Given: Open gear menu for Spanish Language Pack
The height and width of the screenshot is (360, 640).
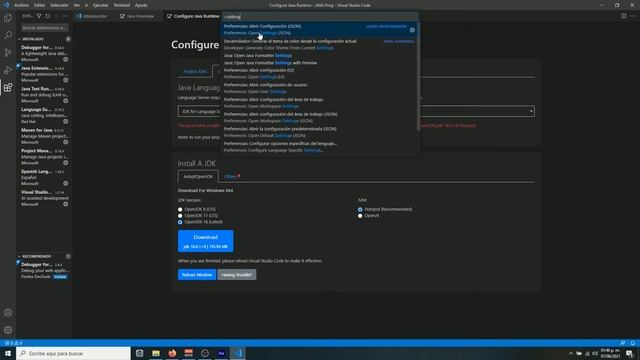Looking at the screenshot, I should [x=66, y=184].
